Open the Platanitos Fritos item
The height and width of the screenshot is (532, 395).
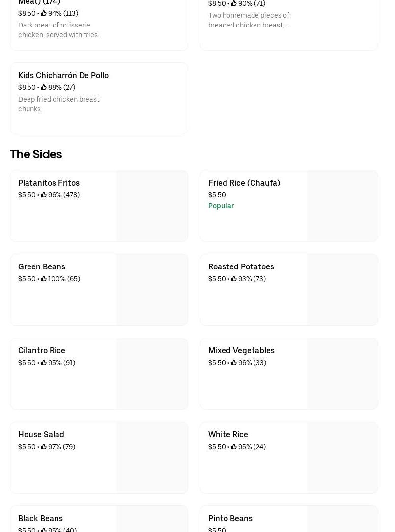pos(49,183)
